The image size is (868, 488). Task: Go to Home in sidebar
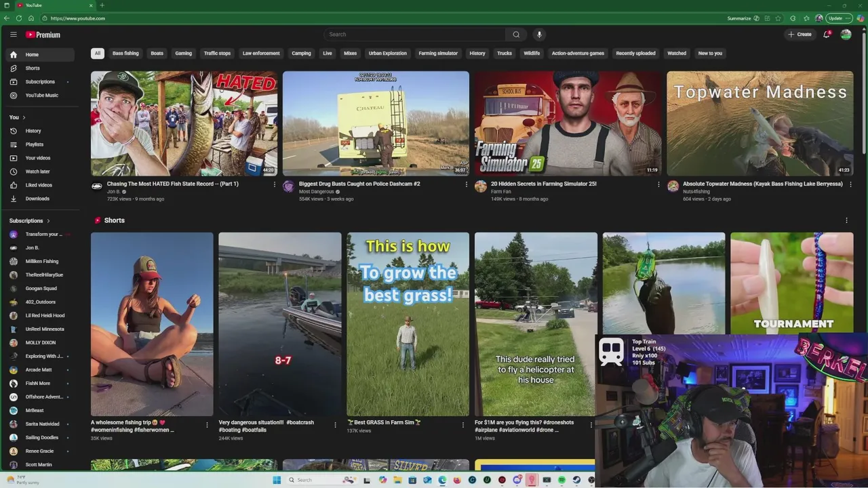(x=40, y=54)
